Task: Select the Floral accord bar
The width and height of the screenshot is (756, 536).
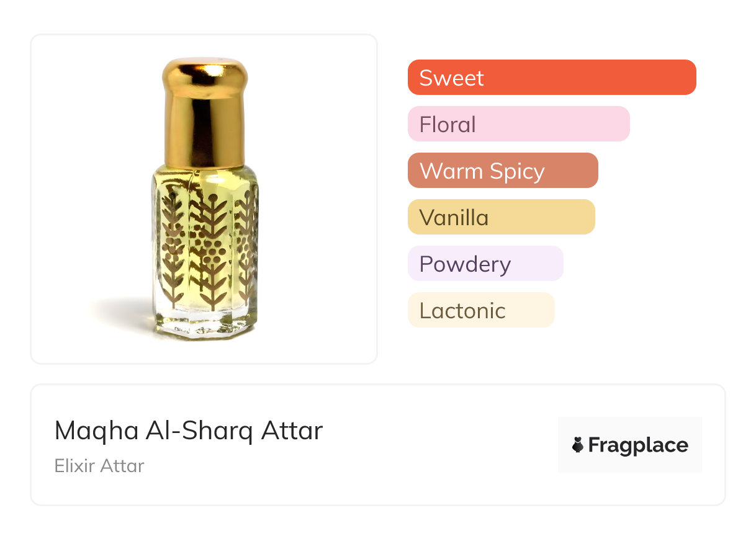Action: (x=518, y=124)
